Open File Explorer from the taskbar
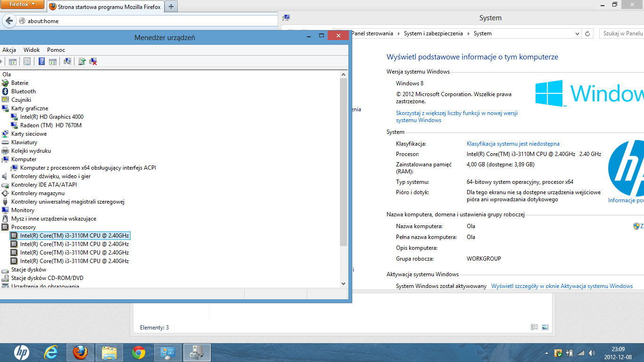Image resolution: width=644 pixels, height=362 pixels. (x=109, y=353)
